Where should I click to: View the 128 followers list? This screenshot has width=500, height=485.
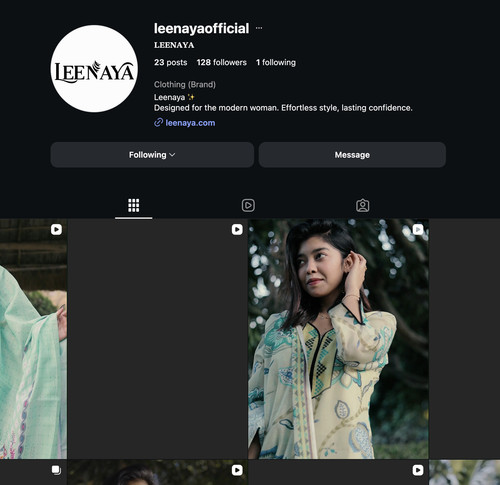(222, 62)
